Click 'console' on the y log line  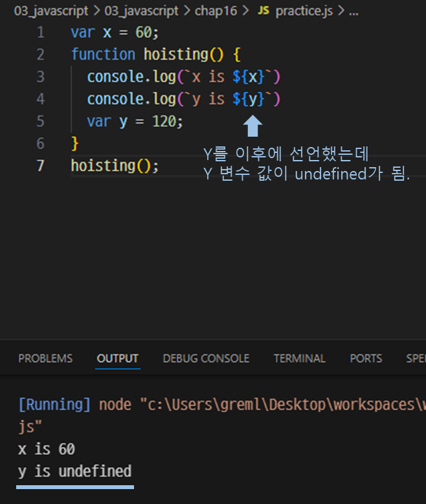click(x=115, y=99)
